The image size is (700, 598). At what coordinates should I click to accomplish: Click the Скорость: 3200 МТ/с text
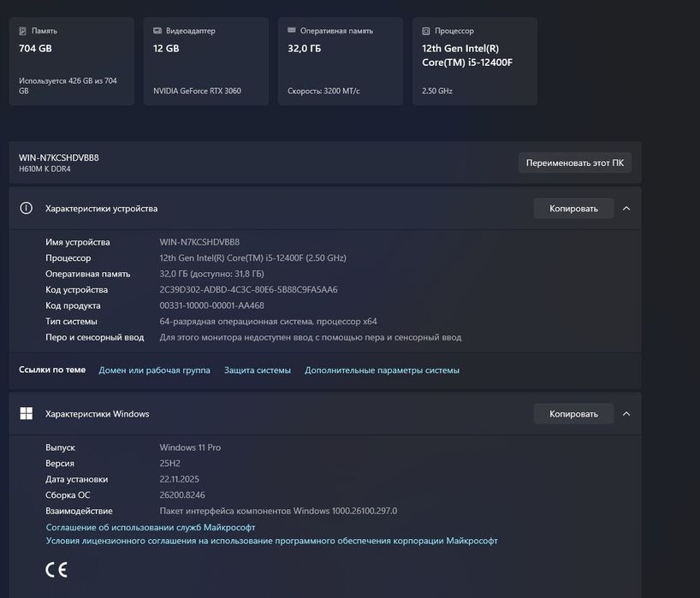pyautogui.click(x=323, y=91)
